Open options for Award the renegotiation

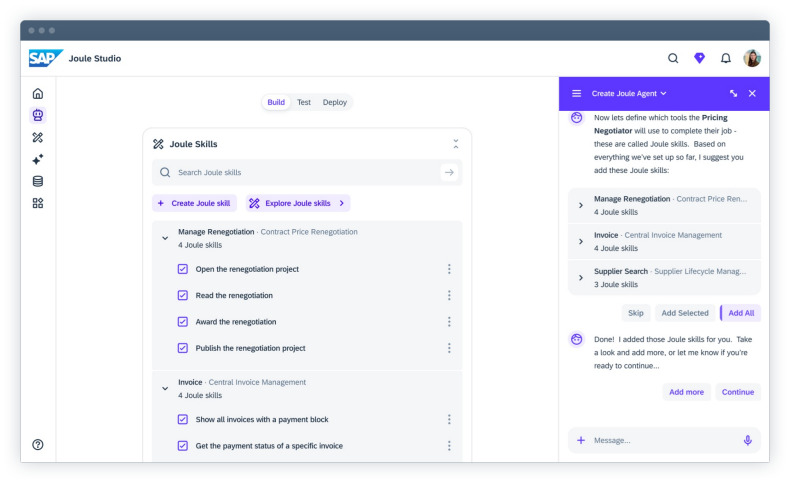click(449, 321)
